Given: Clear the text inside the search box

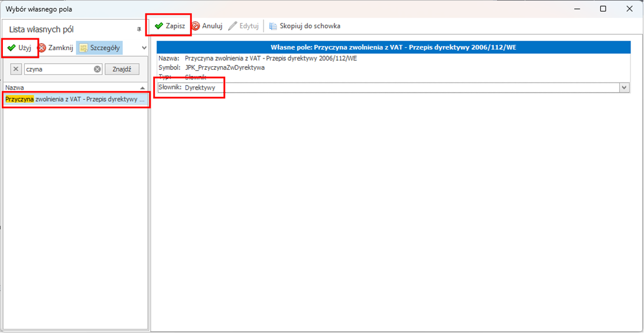Looking at the screenshot, I should (x=97, y=69).
